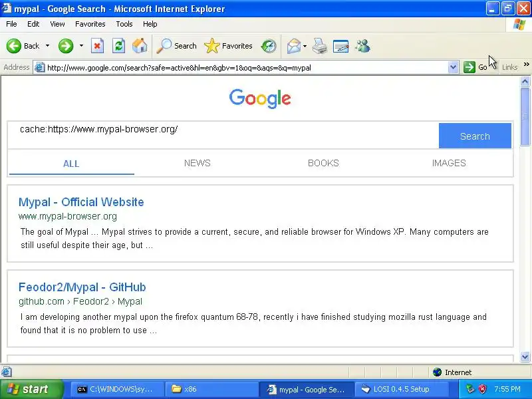This screenshot has height=399, width=532.
Task: Click the status bar page icon
Action: tap(7, 372)
